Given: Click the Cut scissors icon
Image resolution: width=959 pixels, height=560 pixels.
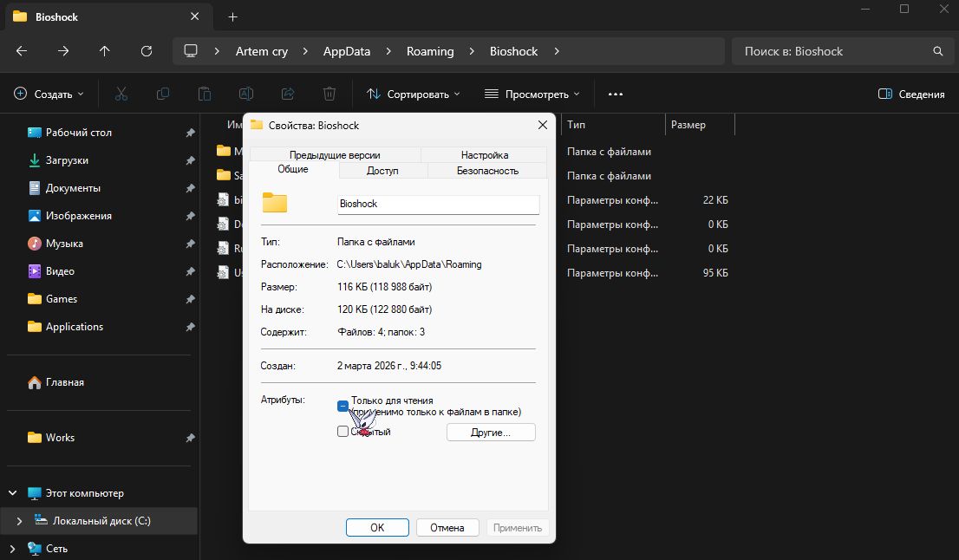Looking at the screenshot, I should (121, 94).
